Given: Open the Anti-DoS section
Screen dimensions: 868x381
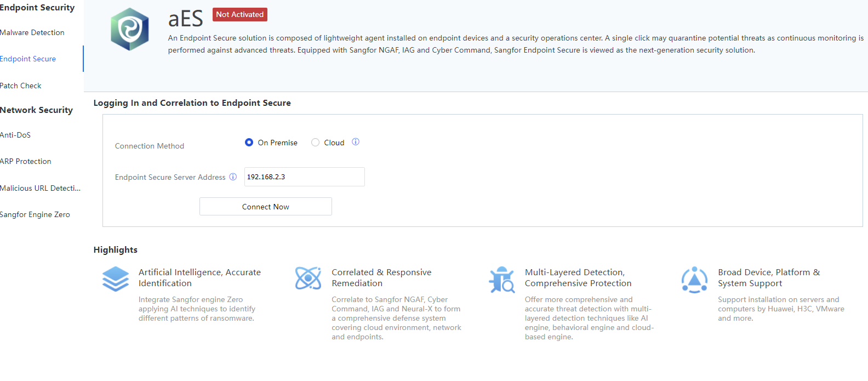Looking at the screenshot, I should [x=15, y=135].
